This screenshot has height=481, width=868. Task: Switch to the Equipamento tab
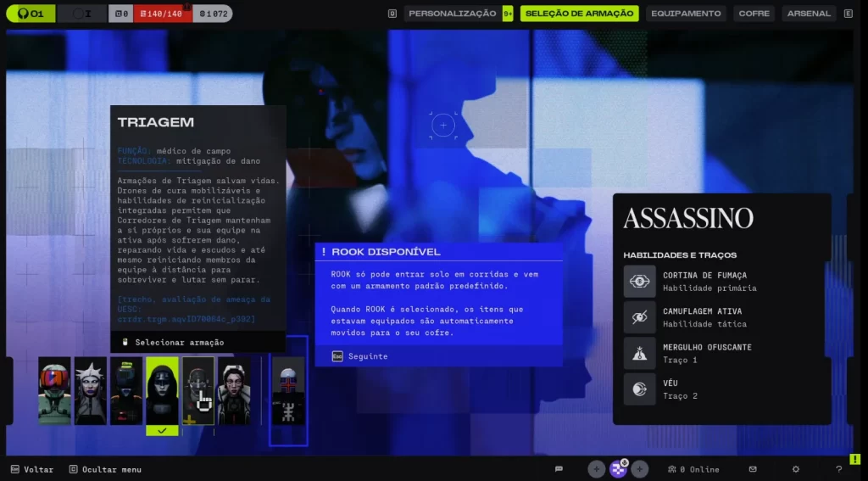tap(686, 14)
